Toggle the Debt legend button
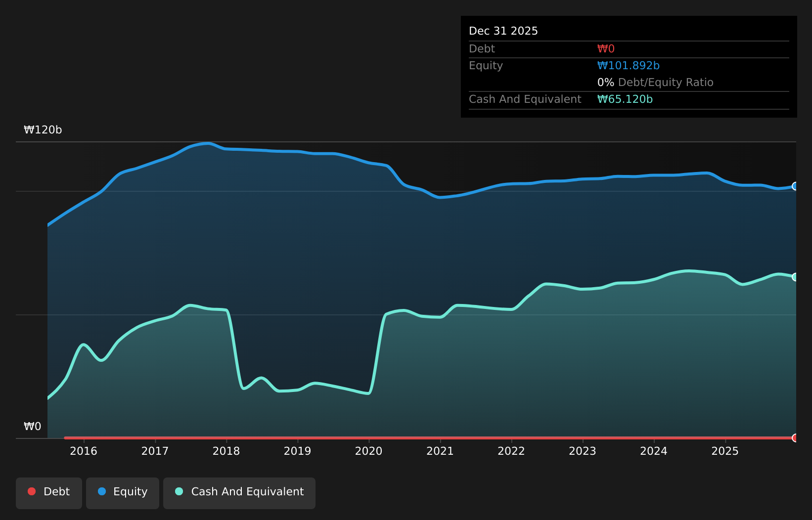Image resolution: width=812 pixels, height=520 pixels. (x=49, y=493)
